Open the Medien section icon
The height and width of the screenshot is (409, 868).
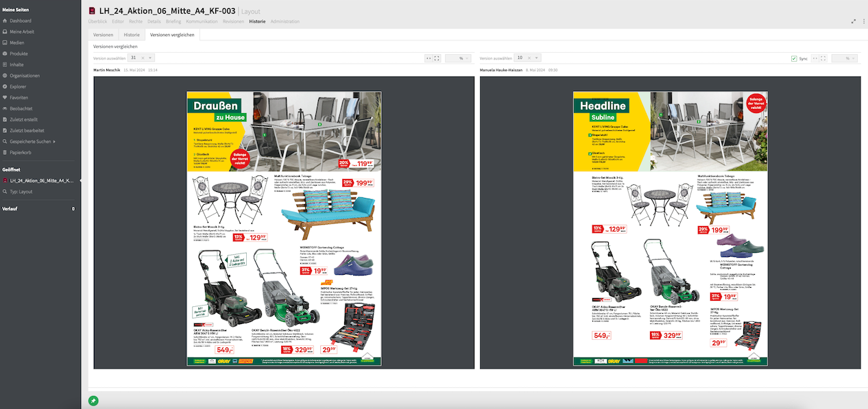coord(5,42)
